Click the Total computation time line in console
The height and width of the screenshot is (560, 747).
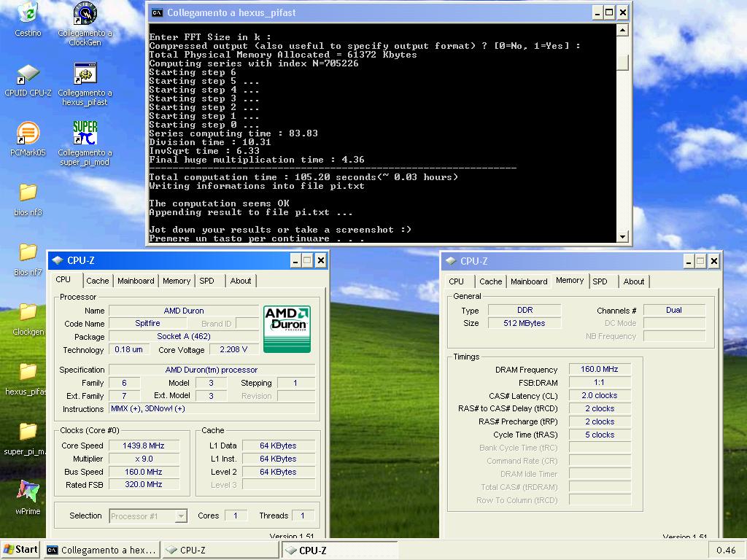pos(303,177)
